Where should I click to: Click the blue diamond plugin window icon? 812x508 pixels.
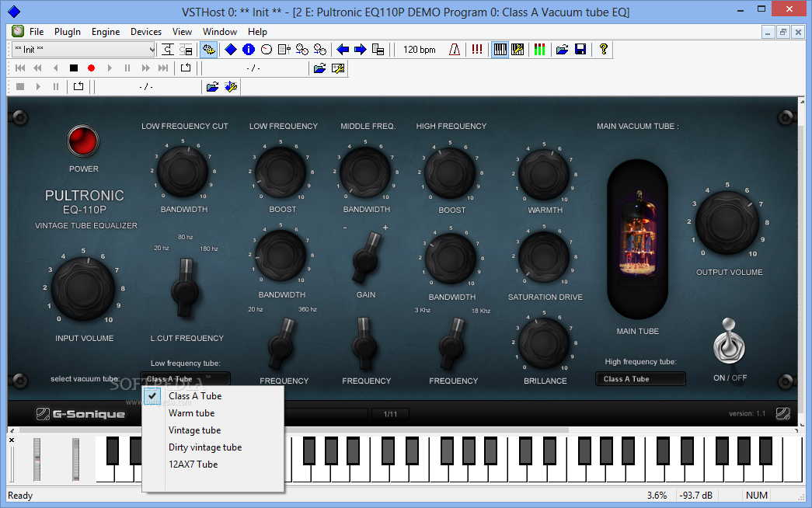click(x=231, y=49)
